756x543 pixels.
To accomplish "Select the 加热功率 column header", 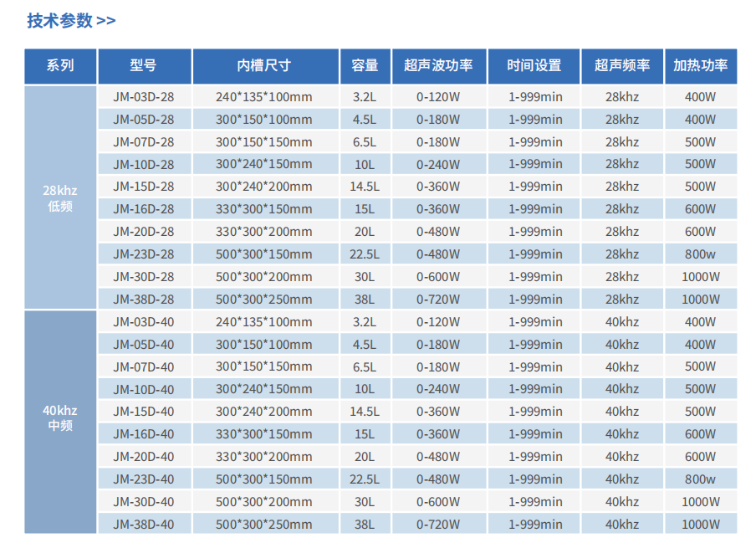I will tap(700, 65).
